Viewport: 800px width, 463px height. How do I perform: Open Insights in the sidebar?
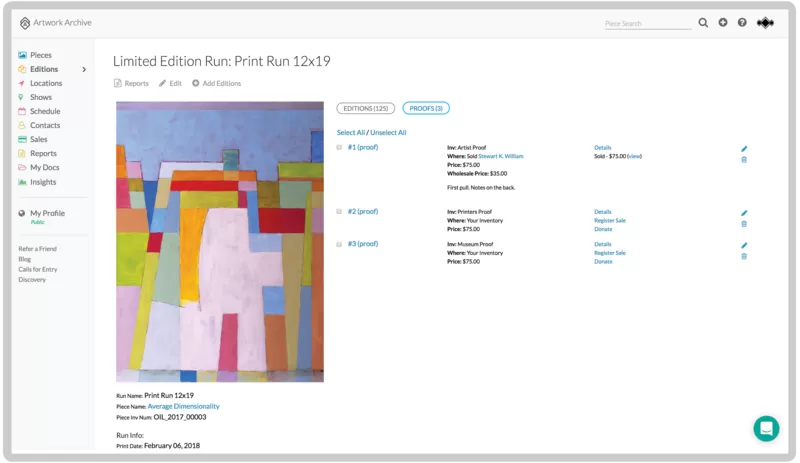click(43, 182)
